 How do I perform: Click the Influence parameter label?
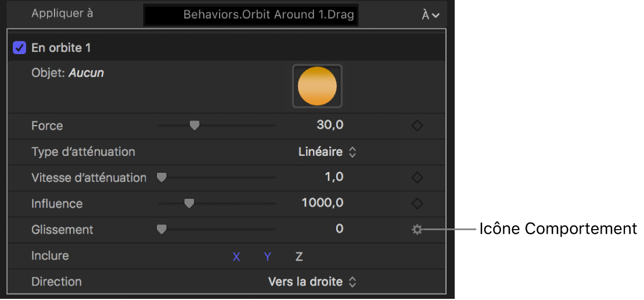57,204
